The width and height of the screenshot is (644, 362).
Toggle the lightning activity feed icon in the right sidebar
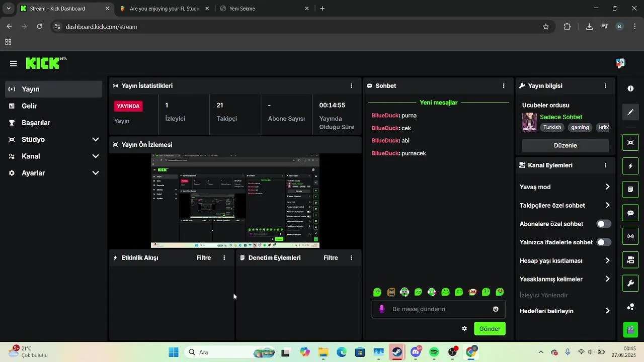point(630,166)
